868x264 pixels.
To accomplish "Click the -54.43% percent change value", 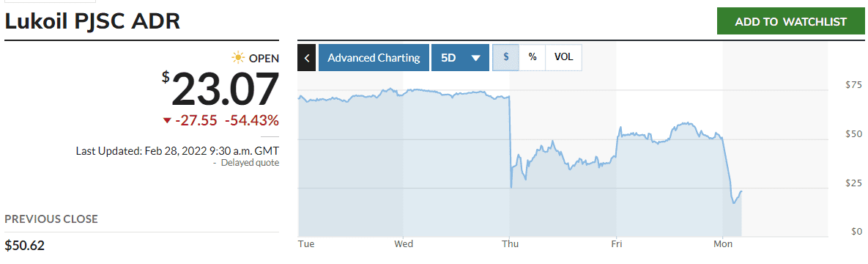I will pyautogui.click(x=251, y=121).
